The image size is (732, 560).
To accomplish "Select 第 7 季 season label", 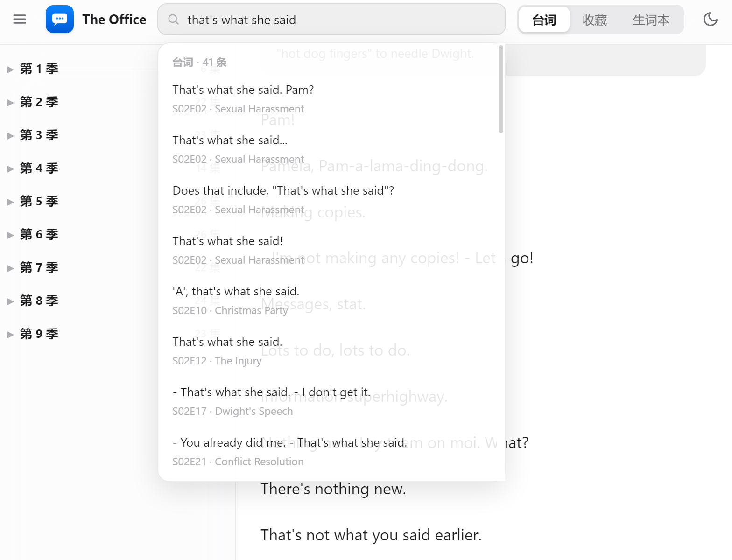I will point(39,268).
